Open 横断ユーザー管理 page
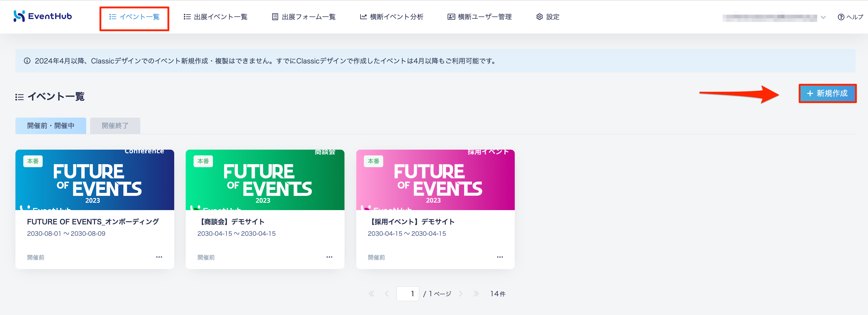 pos(479,17)
